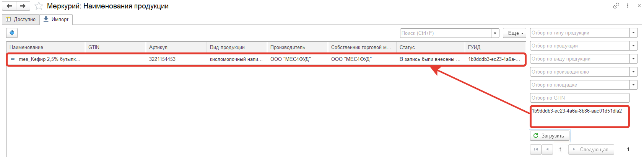Expand the filter by производителю dropdown
The image size is (644, 157).
[634, 72]
